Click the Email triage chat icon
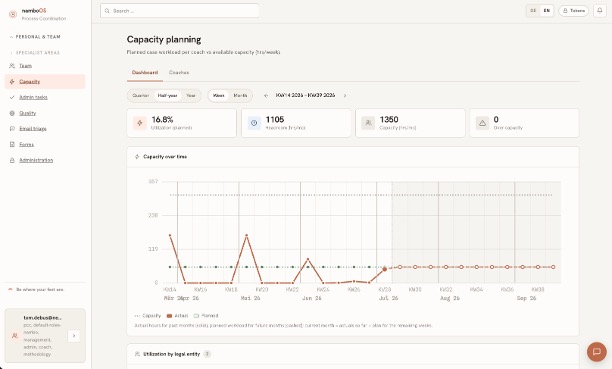 click(x=12, y=128)
